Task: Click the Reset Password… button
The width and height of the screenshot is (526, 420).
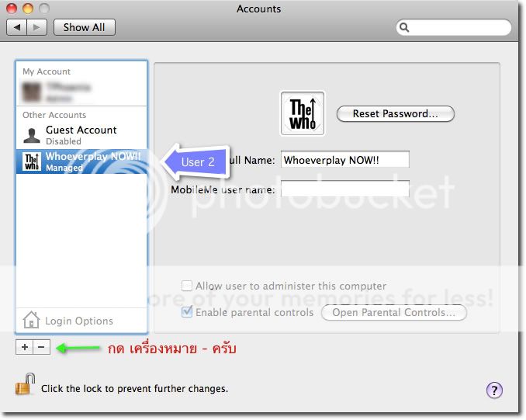Action: click(x=396, y=114)
